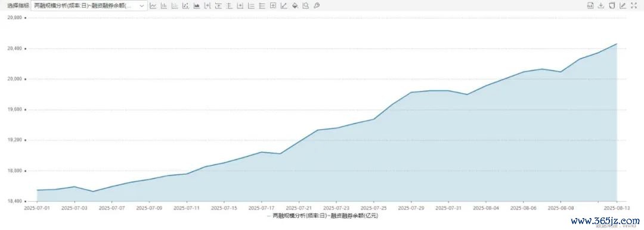Click the 18,800 y-axis label
Screen dimensions: 644x230
15,171
